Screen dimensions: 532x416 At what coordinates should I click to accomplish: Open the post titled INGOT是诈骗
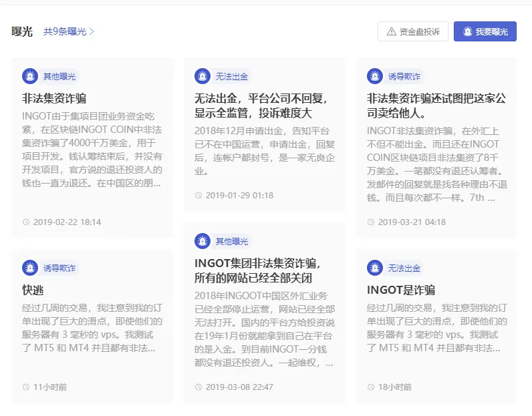point(401,290)
